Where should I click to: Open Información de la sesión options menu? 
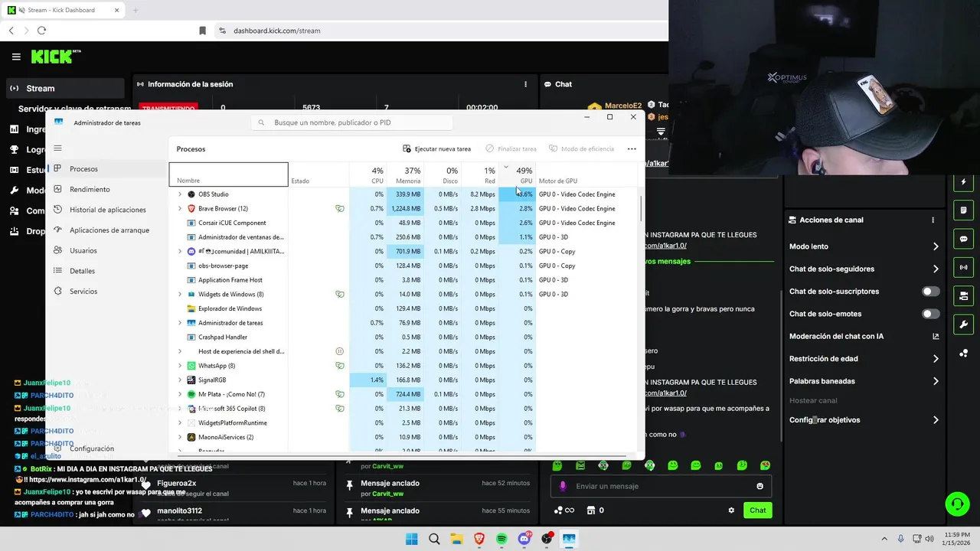pos(525,84)
